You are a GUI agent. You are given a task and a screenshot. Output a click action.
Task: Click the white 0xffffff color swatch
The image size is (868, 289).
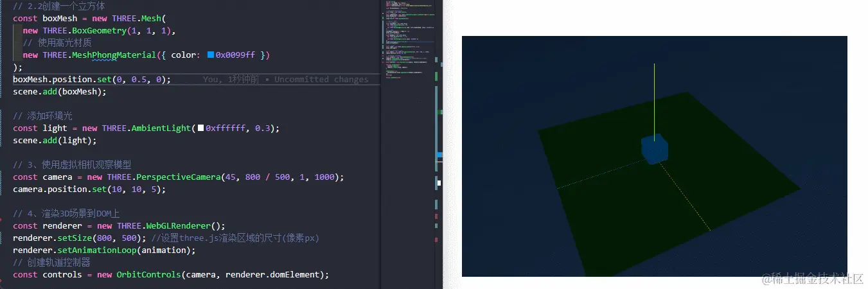(201, 128)
